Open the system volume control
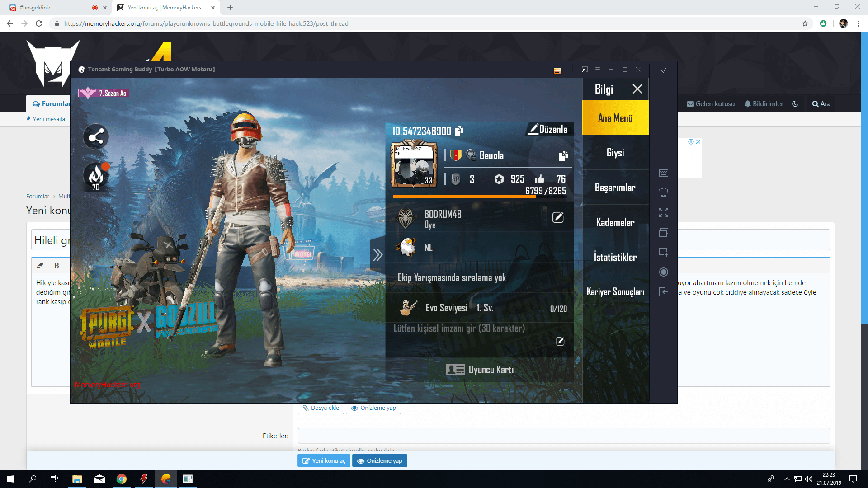Viewport: 868px width, 488px height. pyautogui.click(x=809, y=479)
